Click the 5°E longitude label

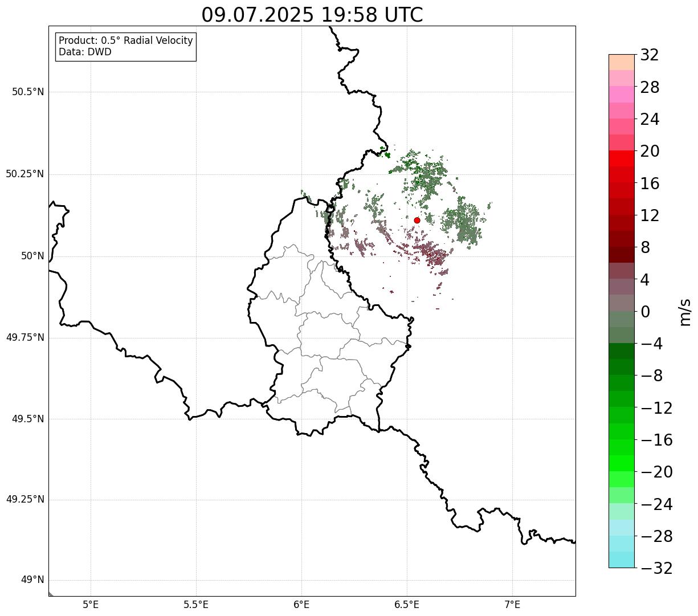click(x=91, y=605)
